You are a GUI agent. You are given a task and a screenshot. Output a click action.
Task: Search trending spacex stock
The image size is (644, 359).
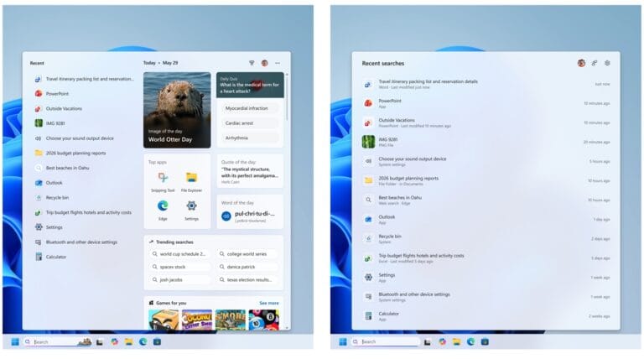pyautogui.click(x=180, y=267)
